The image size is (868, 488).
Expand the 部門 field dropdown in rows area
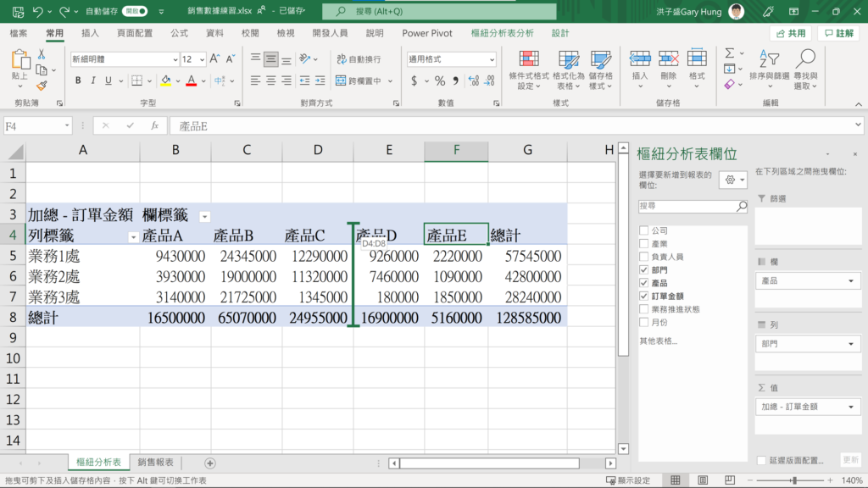(x=851, y=344)
